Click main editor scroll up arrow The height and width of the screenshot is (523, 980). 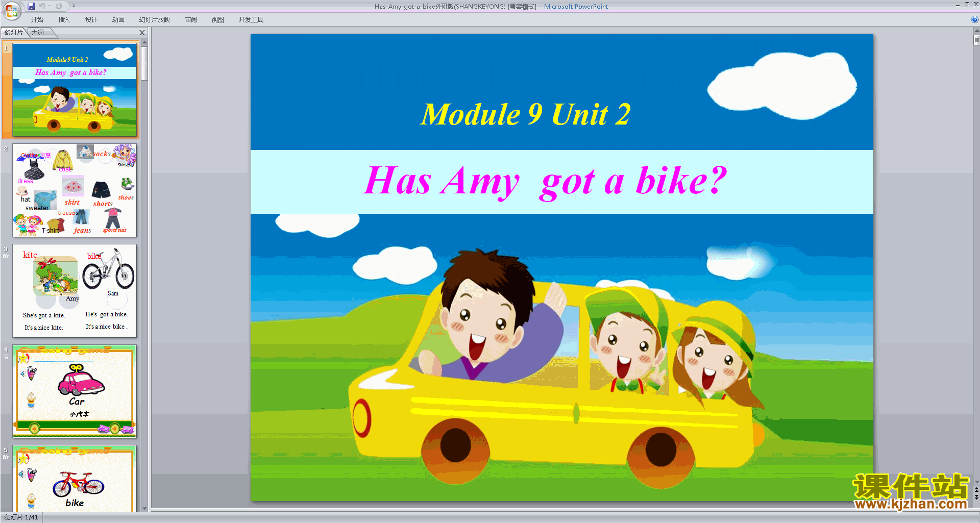coord(976,31)
